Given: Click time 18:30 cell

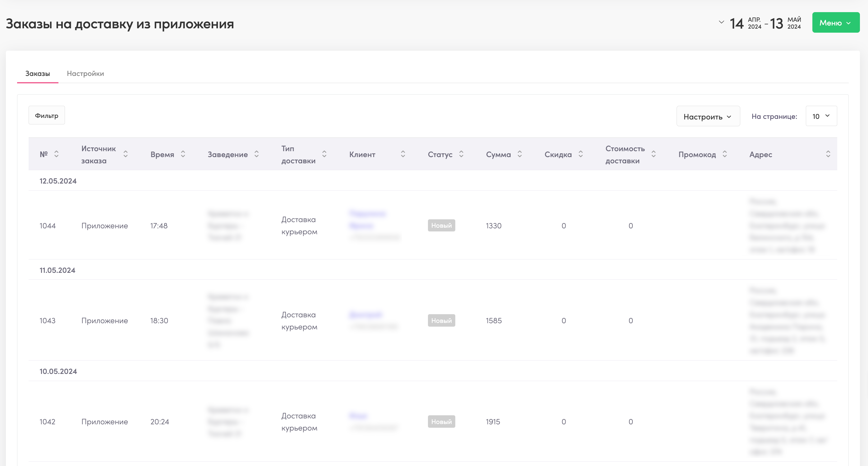Looking at the screenshot, I should point(159,321).
